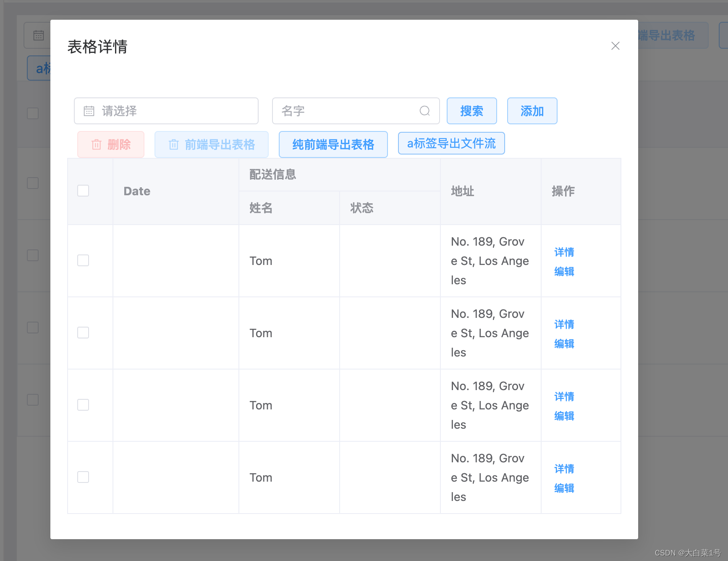The height and width of the screenshot is (561, 728).
Task: Click the magnifier icon in the 名字 field
Action: [425, 111]
